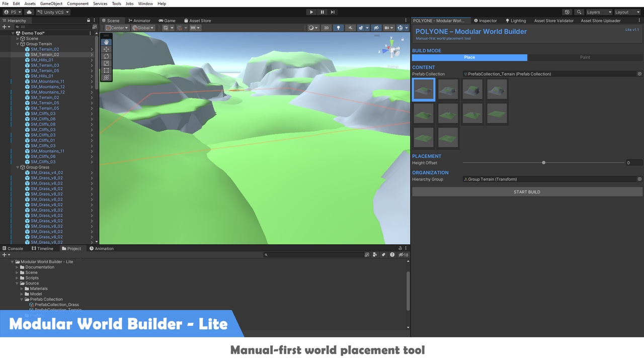Open the Layout dropdown
The height and width of the screenshot is (362, 644).
[627, 12]
